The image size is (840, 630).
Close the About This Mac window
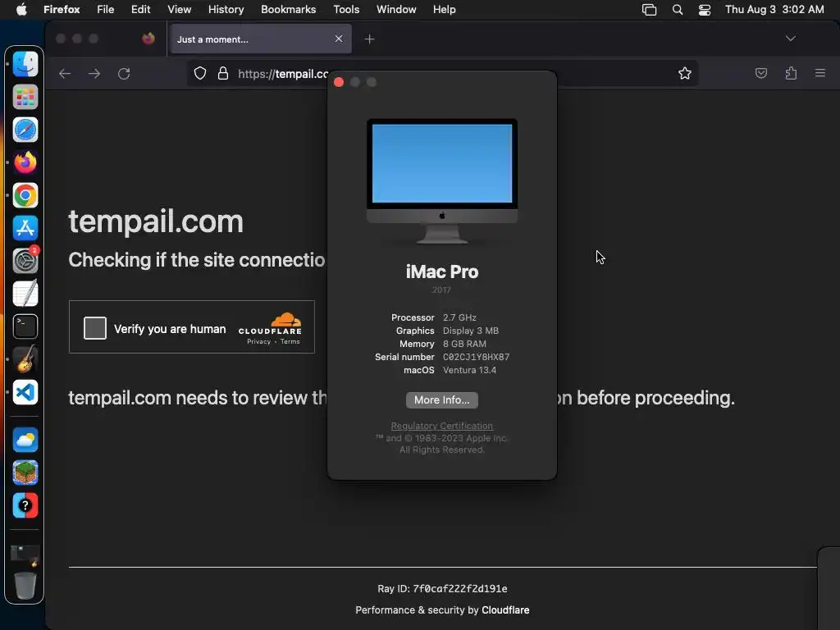[x=339, y=82]
